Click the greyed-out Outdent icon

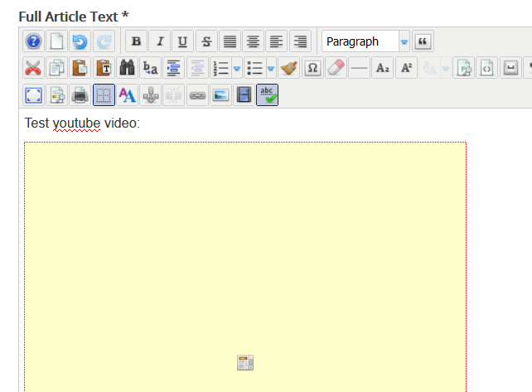(x=197, y=68)
